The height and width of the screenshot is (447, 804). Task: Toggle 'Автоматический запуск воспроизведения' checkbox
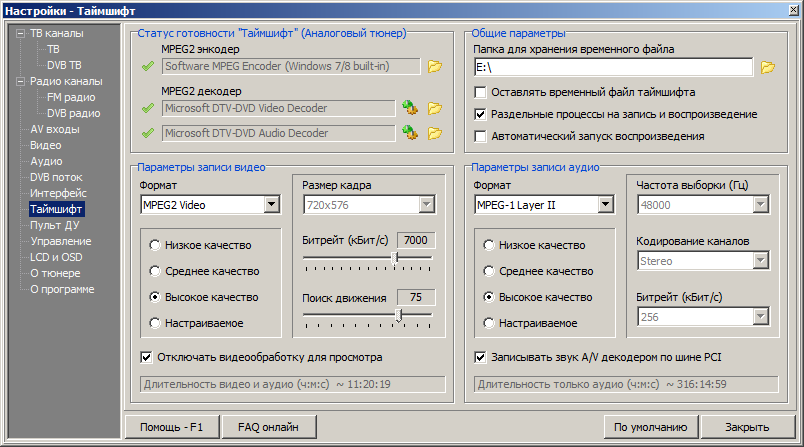click(481, 136)
